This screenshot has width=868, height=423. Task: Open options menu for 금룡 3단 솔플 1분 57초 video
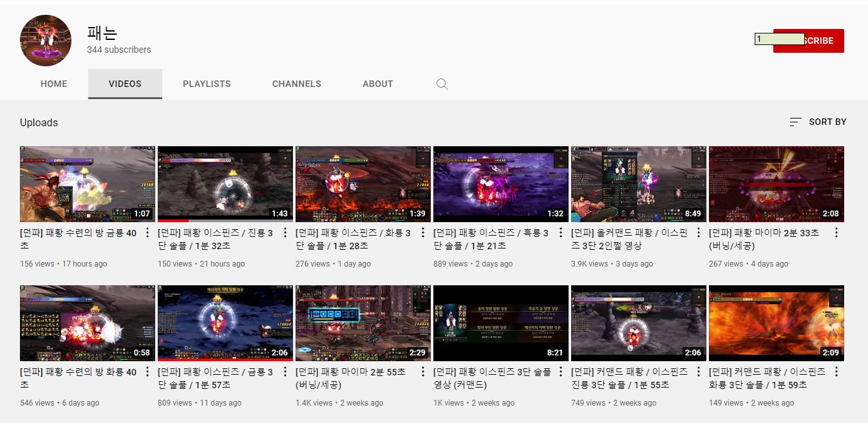click(285, 372)
